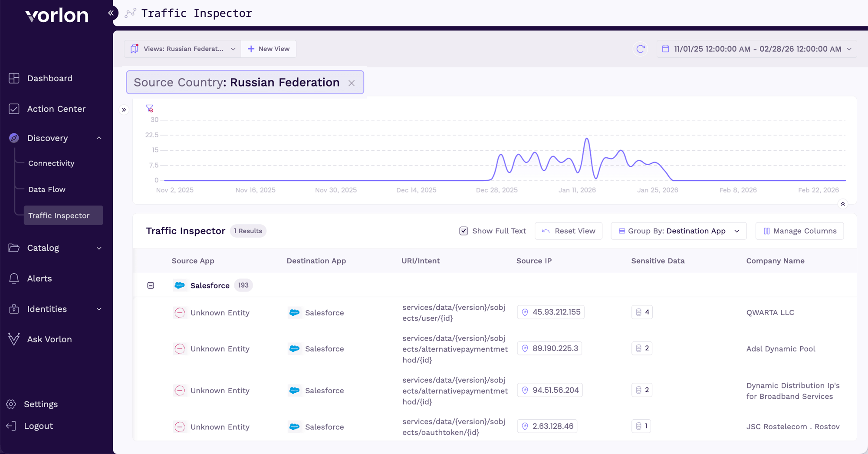Click the clear-filter funnel icon above the chart
The height and width of the screenshot is (454, 868).
coord(150,108)
